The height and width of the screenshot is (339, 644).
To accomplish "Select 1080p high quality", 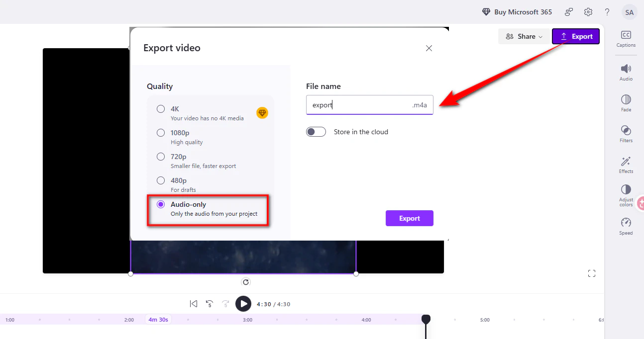I will coord(160,133).
